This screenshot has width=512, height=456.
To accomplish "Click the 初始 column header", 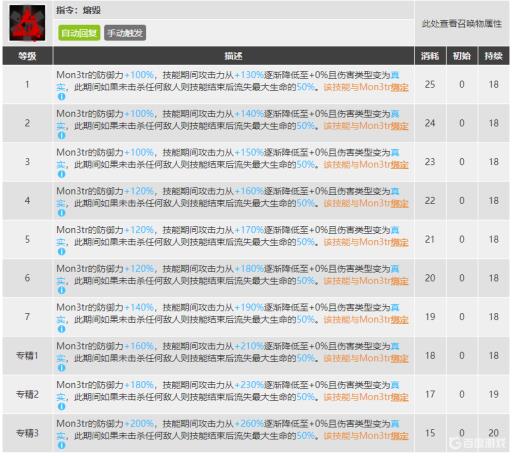I will (x=462, y=56).
